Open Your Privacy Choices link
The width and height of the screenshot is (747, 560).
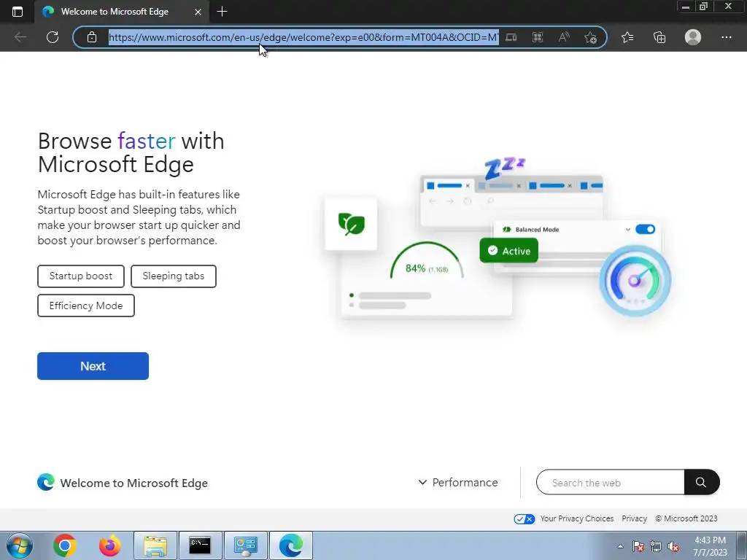[x=577, y=518]
